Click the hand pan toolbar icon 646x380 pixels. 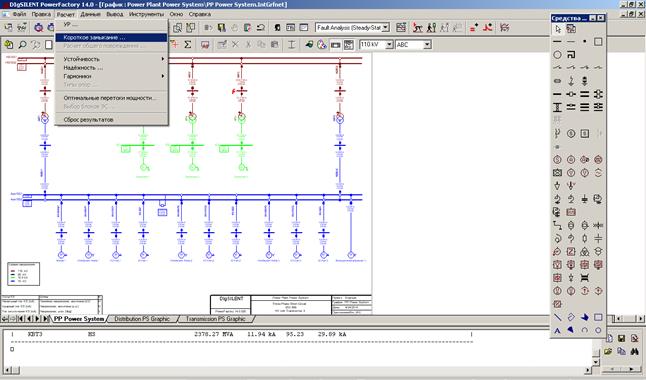coord(234,28)
